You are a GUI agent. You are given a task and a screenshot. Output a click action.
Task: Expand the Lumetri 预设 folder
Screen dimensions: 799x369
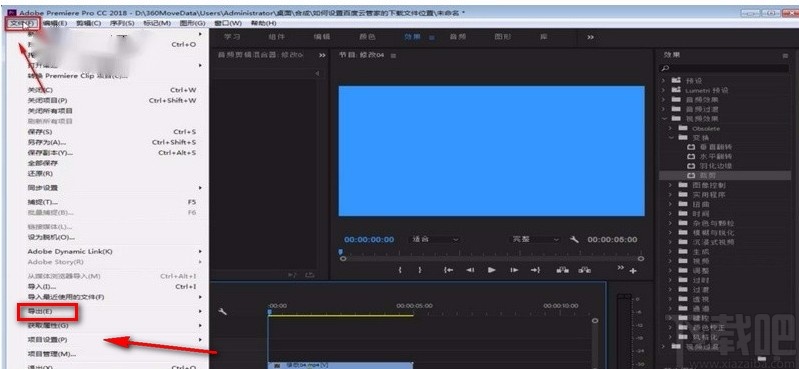pos(663,90)
